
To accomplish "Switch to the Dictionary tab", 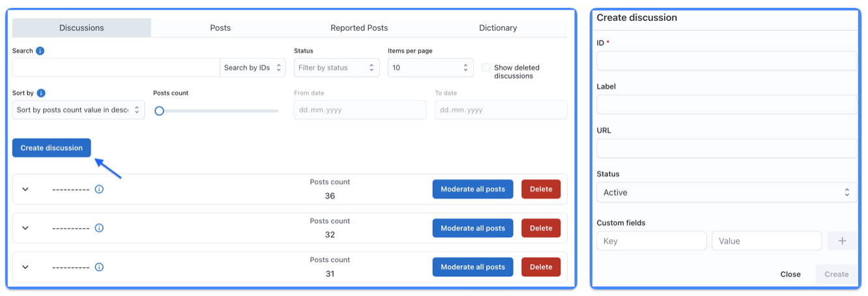I will pos(498,28).
